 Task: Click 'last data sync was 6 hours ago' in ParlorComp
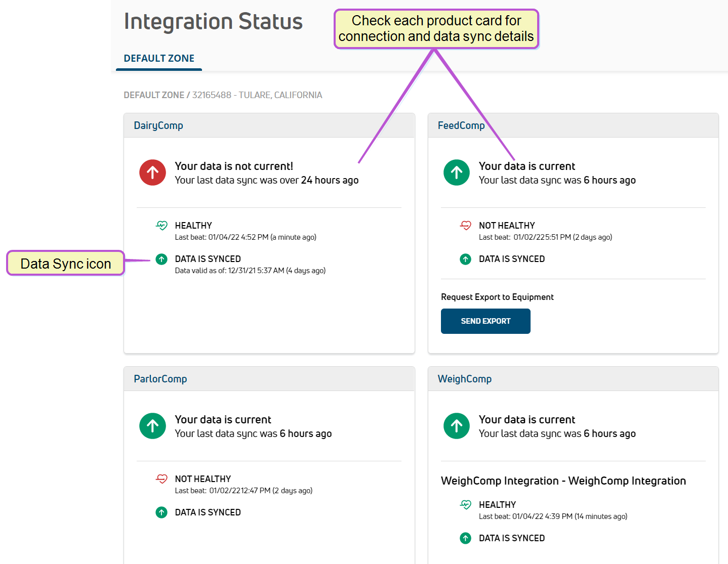click(x=264, y=433)
